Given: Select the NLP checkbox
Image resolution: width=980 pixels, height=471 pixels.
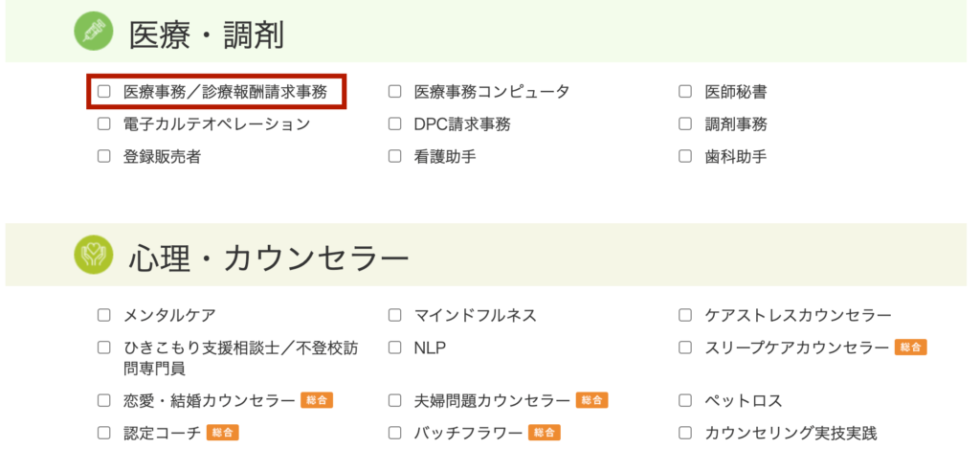Looking at the screenshot, I should pyautogui.click(x=395, y=347).
